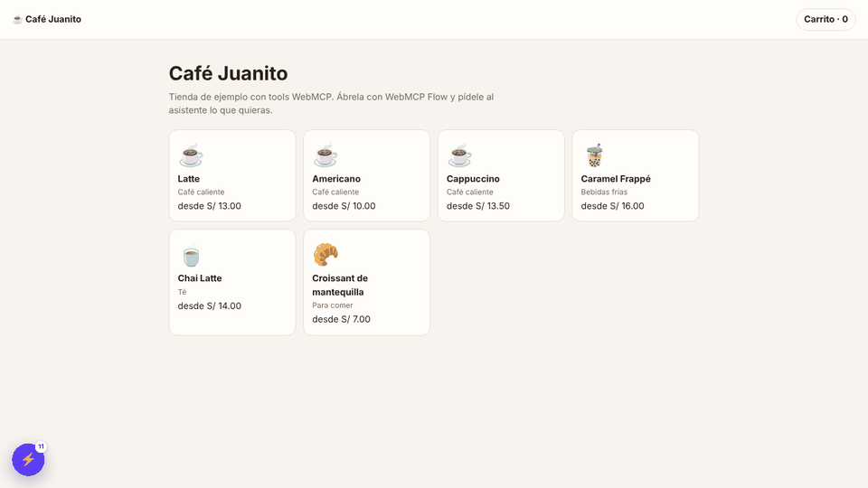Click the price desde S/ 14.00
Viewport: 868px width, 488px height.
[209, 306]
